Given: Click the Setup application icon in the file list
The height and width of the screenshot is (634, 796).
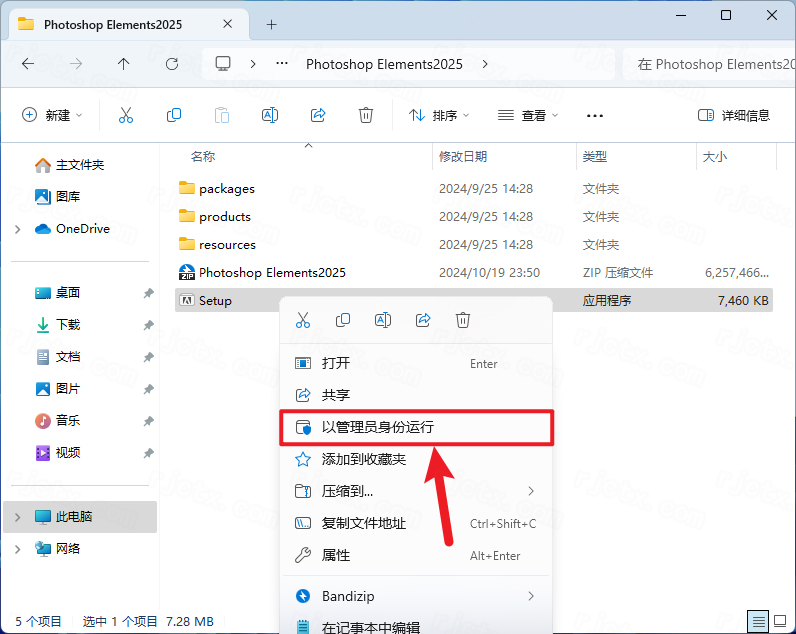Looking at the screenshot, I should click(187, 301).
